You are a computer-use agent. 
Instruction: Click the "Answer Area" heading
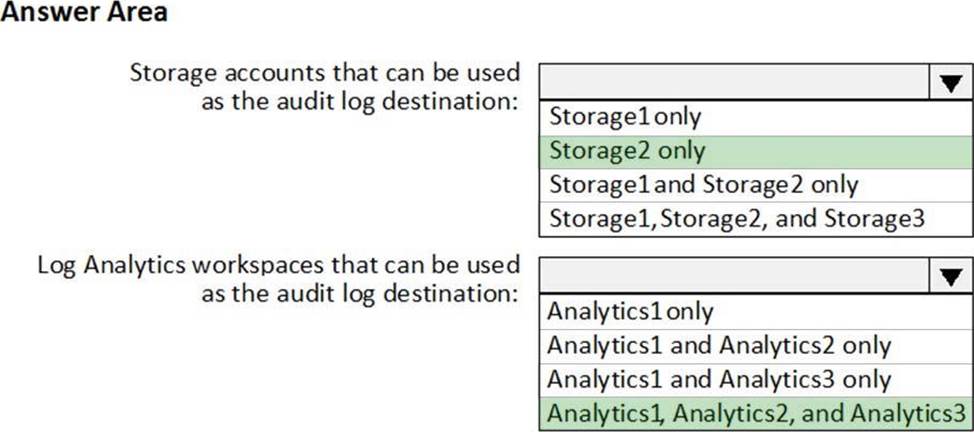tap(84, 14)
